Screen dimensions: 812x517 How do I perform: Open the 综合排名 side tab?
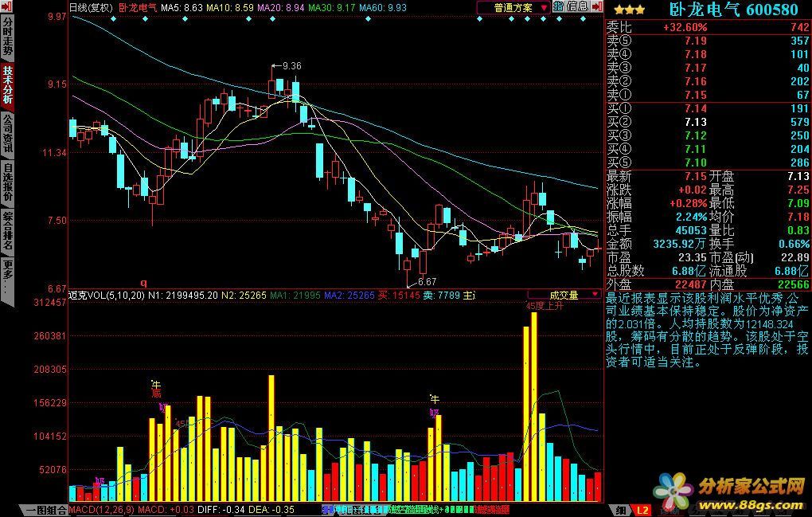(7, 230)
